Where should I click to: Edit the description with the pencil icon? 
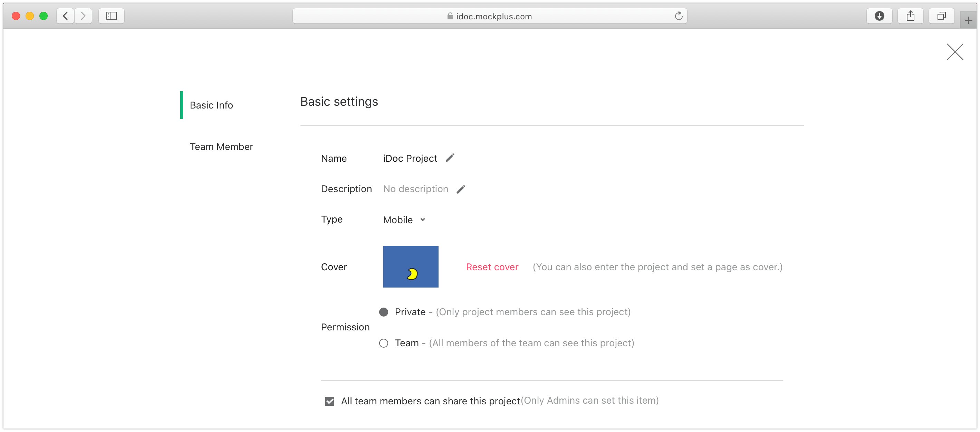pos(461,189)
